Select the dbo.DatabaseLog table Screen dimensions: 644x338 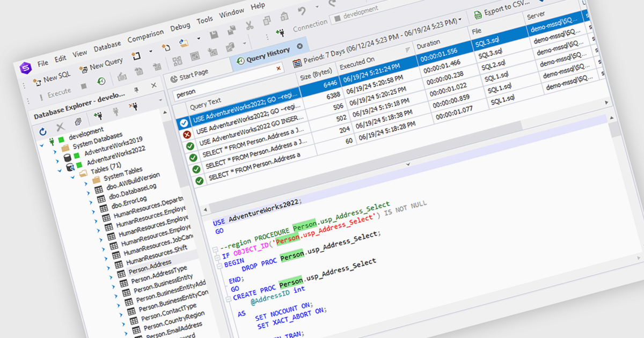point(133,192)
